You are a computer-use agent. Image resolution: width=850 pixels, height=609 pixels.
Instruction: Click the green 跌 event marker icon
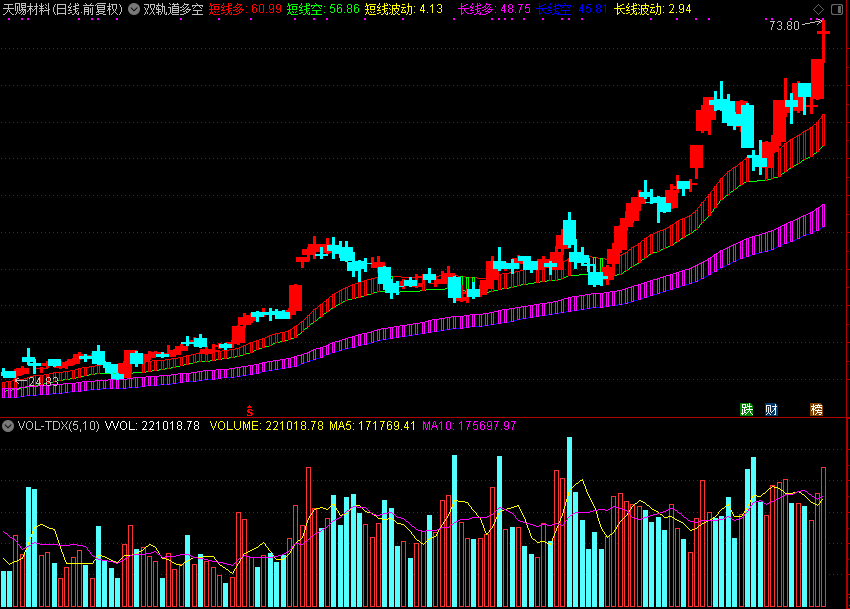(747, 409)
